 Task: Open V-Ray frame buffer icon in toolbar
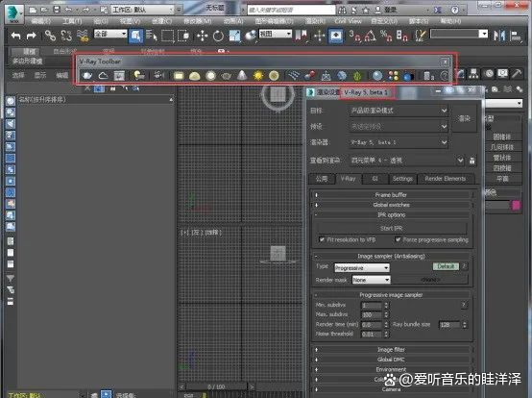point(119,75)
